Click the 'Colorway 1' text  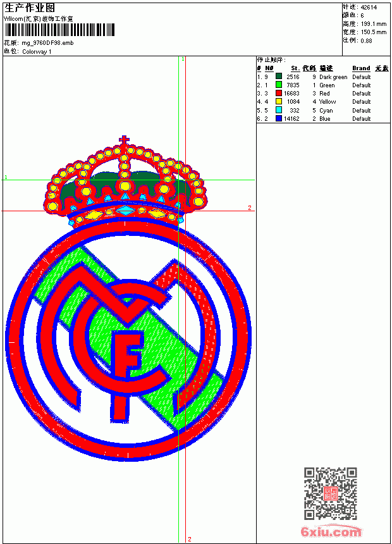pos(37,52)
